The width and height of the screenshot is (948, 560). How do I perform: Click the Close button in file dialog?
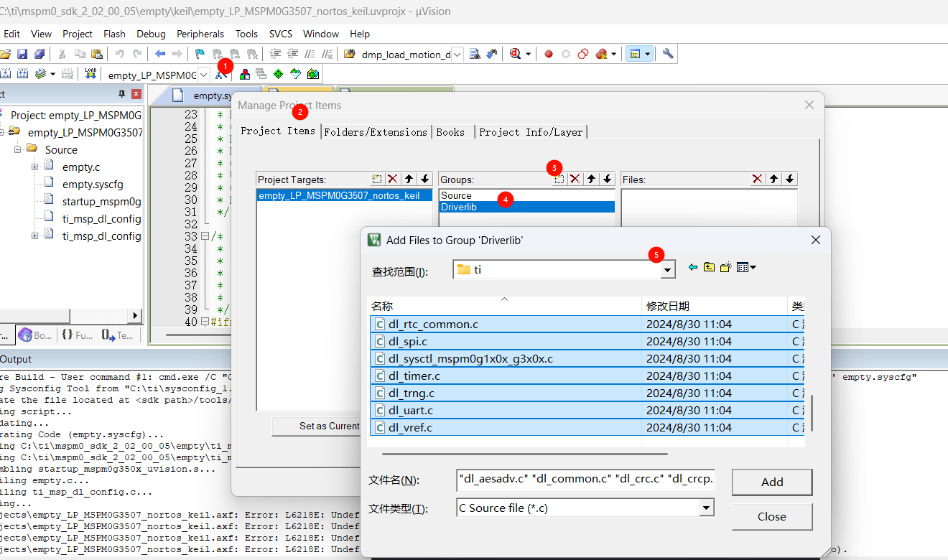point(771,517)
